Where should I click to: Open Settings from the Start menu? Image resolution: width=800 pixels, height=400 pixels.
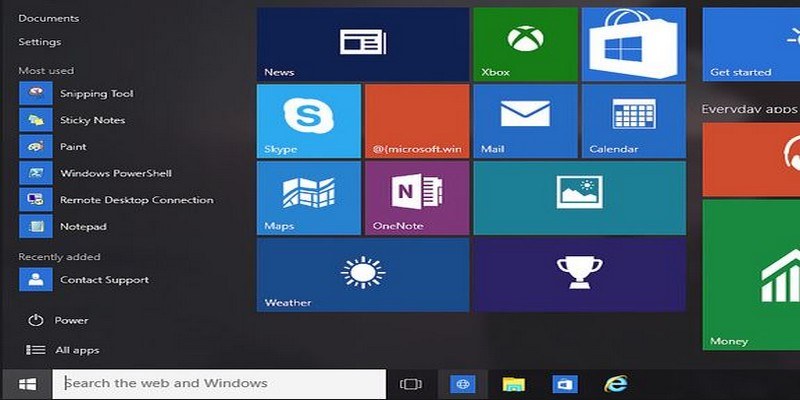(x=40, y=42)
